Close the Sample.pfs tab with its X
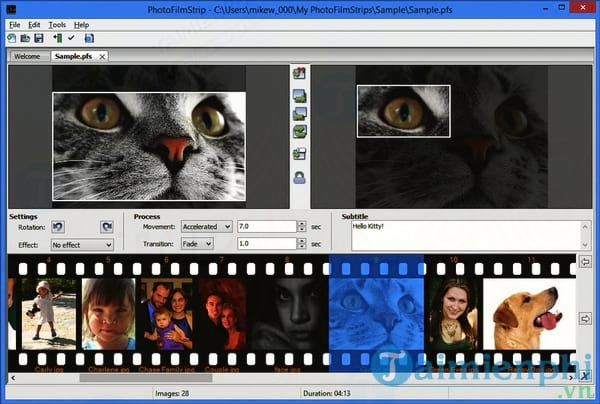 (102, 57)
